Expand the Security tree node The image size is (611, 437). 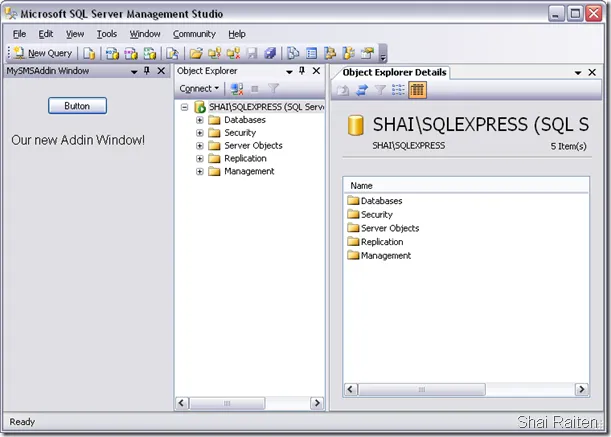(x=200, y=133)
